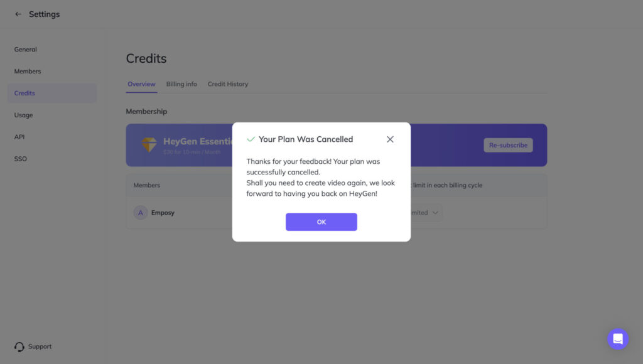The height and width of the screenshot is (364, 643).
Task: Click the Support headset icon
Action: tap(19, 347)
